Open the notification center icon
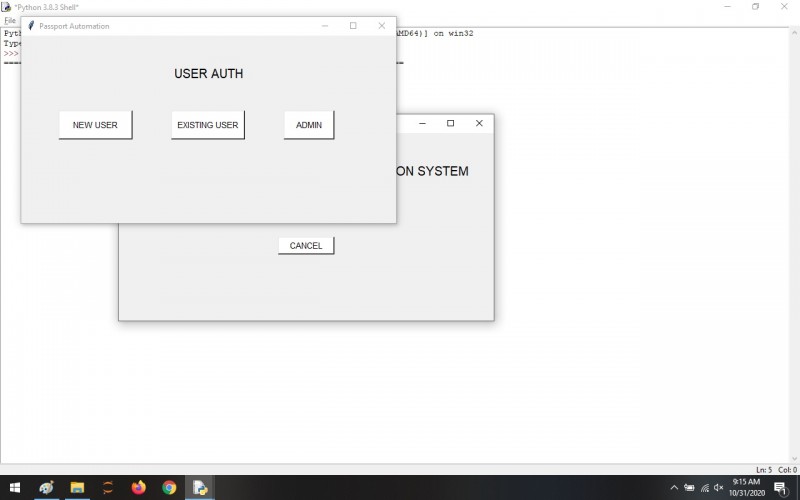 coord(780,488)
